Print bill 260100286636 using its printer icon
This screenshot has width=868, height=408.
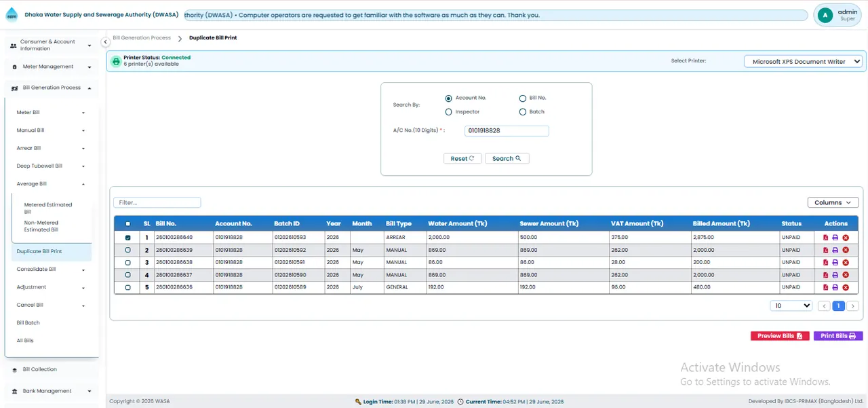pyautogui.click(x=835, y=287)
